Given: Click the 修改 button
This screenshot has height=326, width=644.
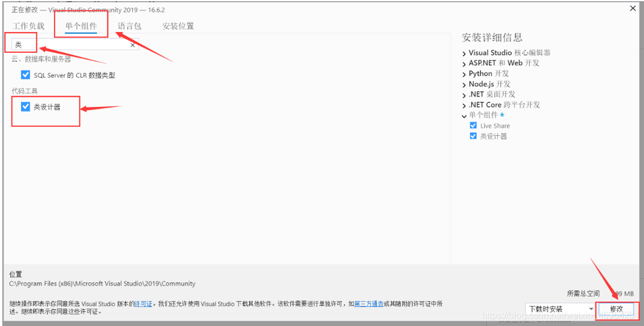Looking at the screenshot, I should tap(617, 309).
